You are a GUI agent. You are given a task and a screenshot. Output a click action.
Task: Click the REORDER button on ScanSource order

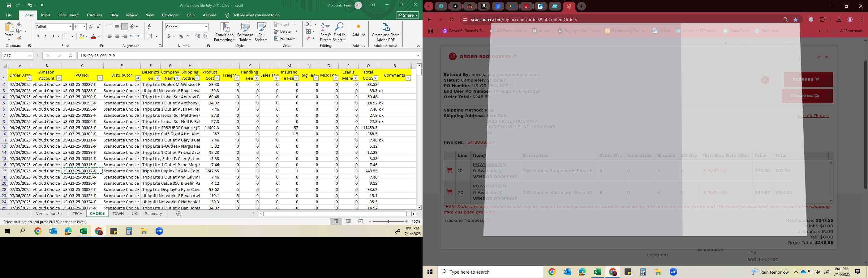pyautogui.click(x=808, y=79)
